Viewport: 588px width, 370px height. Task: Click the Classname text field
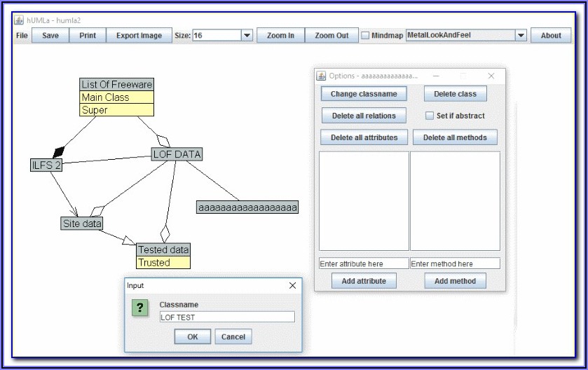[x=226, y=317]
